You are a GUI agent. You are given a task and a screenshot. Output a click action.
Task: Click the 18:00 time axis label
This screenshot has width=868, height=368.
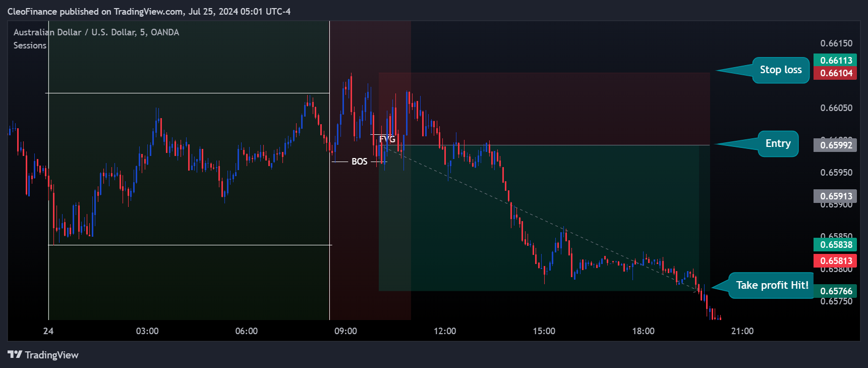tap(644, 331)
